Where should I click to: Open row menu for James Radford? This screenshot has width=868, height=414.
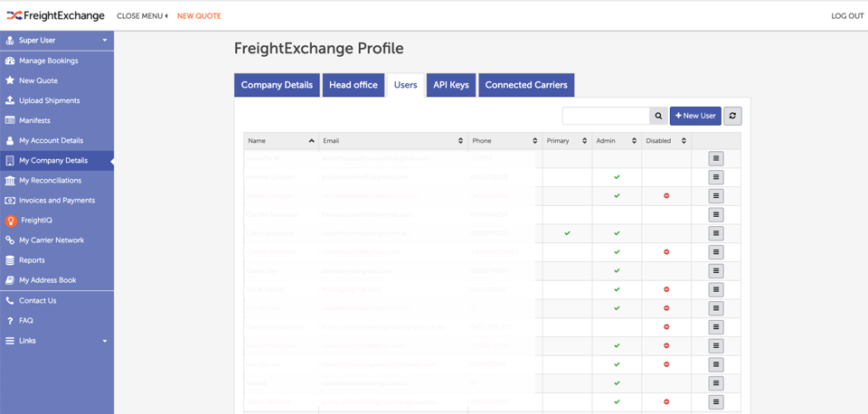click(716, 402)
